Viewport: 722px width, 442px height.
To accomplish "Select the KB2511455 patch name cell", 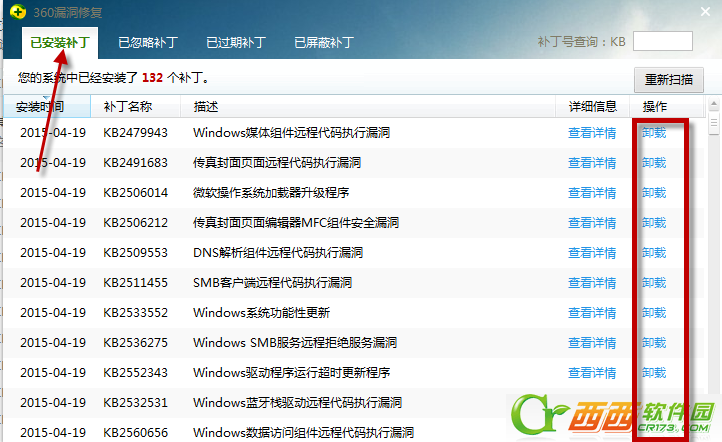I will (135, 283).
